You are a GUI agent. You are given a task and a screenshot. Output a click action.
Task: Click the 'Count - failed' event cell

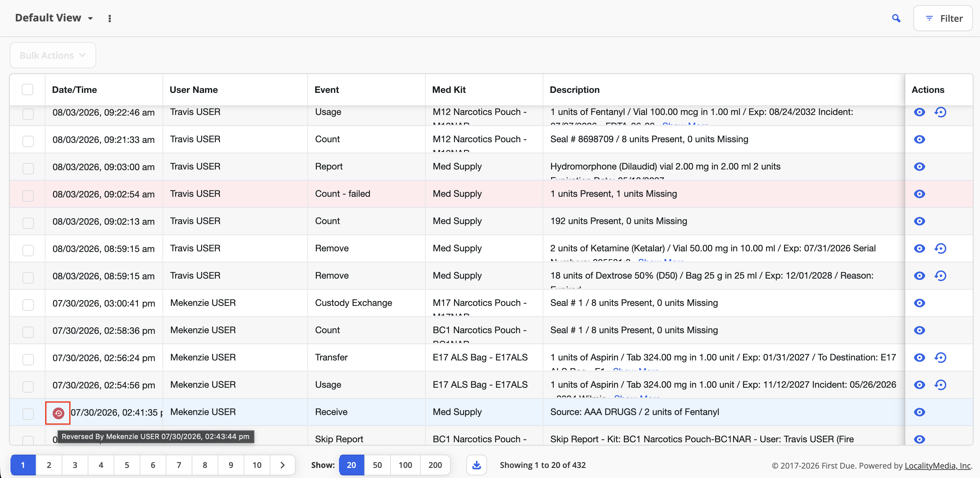point(342,194)
